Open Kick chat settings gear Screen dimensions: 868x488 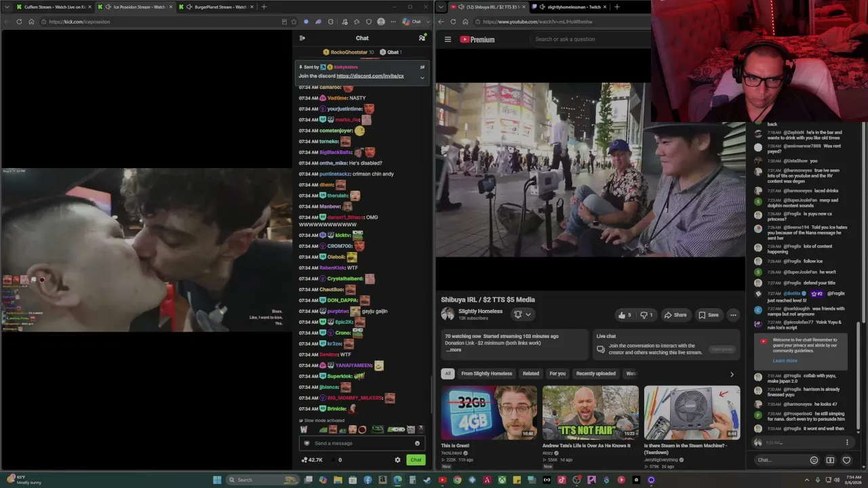click(397, 460)
